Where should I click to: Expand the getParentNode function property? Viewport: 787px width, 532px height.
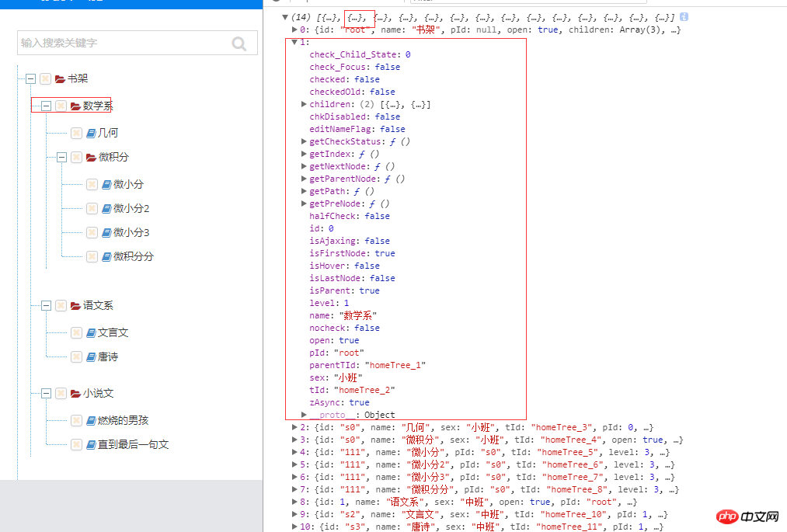tap(305, 179)
